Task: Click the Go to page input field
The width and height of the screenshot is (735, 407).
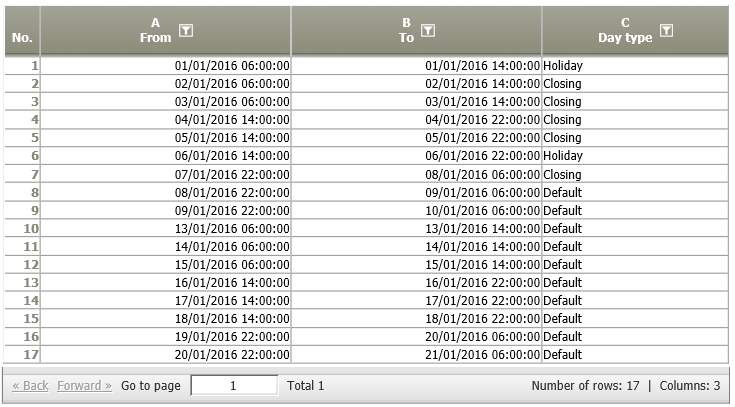Action: click(234, 385)
